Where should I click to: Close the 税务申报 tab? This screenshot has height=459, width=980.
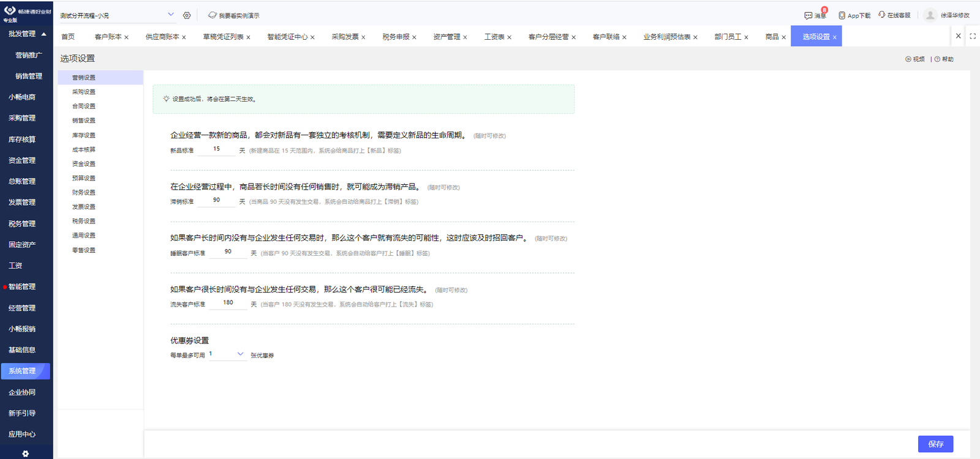pyautogui.click(x=414, y=37)
